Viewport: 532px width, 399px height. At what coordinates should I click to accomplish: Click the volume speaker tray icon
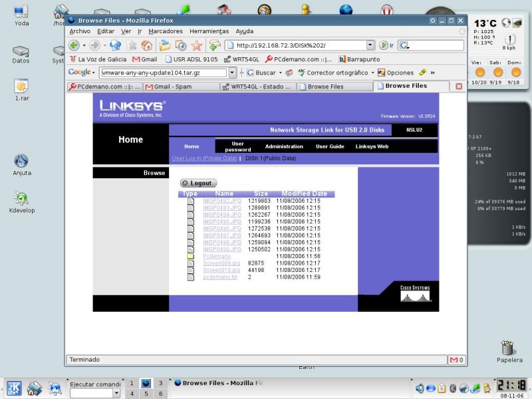tap(420, 388)
